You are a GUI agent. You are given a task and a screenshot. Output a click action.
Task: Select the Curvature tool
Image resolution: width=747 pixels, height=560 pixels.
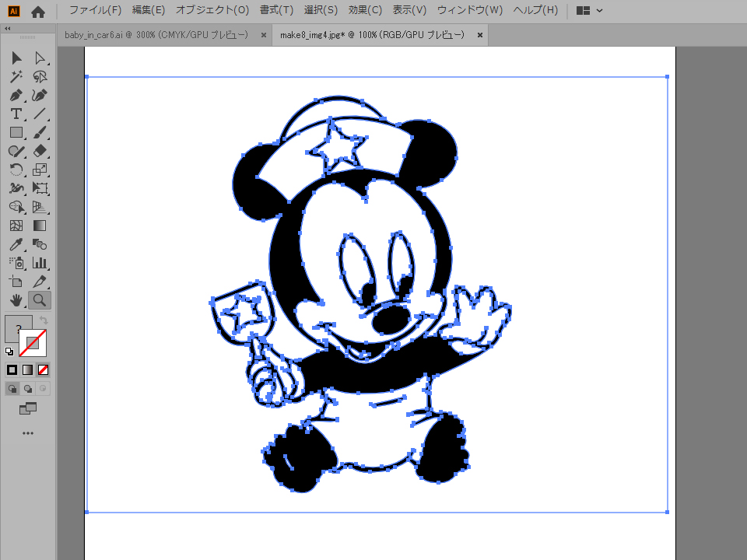click(40, 95)
